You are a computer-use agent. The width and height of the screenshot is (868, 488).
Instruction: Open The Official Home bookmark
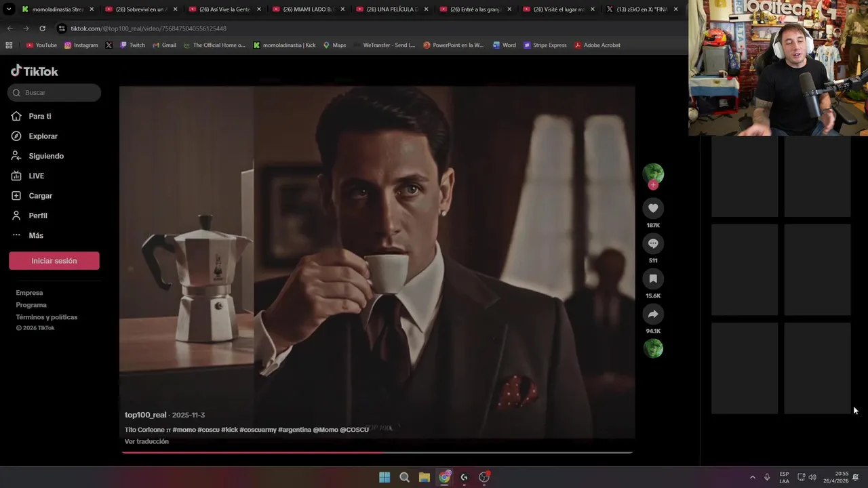[214, 45]
